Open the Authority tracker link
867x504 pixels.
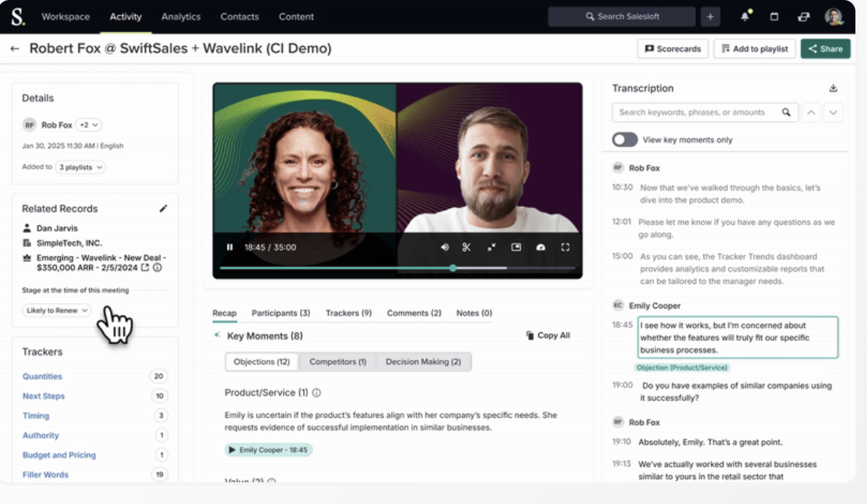tap(41, 435)
